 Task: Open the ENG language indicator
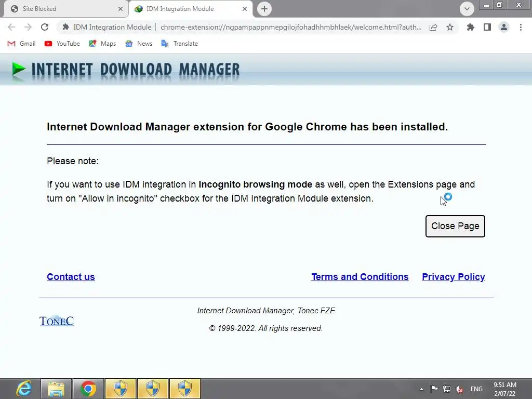[x=476, y=389]
